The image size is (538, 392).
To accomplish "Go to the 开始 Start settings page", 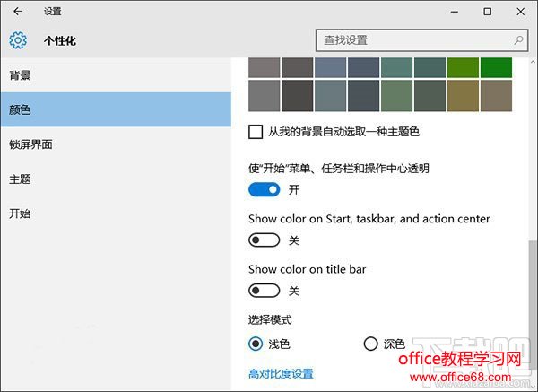I will click(x=21, y=213).
